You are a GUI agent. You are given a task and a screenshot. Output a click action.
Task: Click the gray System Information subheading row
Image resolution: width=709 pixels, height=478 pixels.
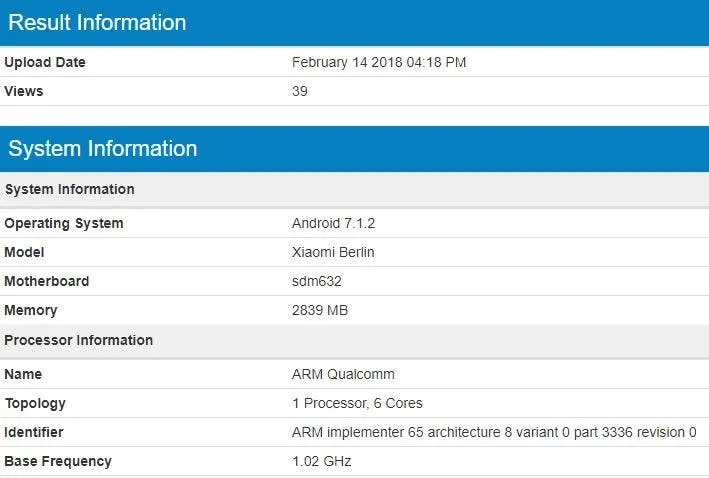click(x=69, y=189)
